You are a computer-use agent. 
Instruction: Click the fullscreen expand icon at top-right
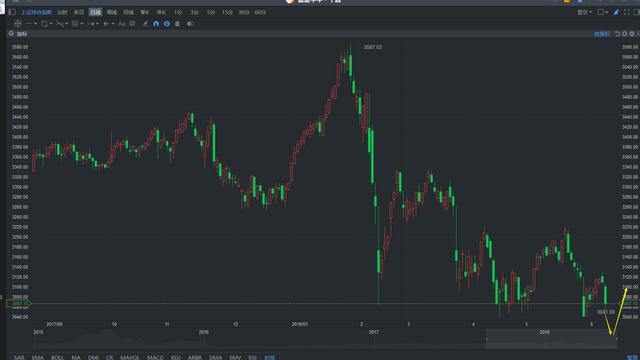[627, 12]
